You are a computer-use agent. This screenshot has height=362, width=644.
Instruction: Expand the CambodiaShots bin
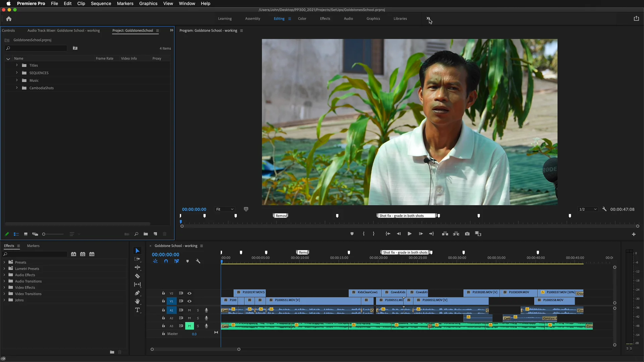(17, 88)
